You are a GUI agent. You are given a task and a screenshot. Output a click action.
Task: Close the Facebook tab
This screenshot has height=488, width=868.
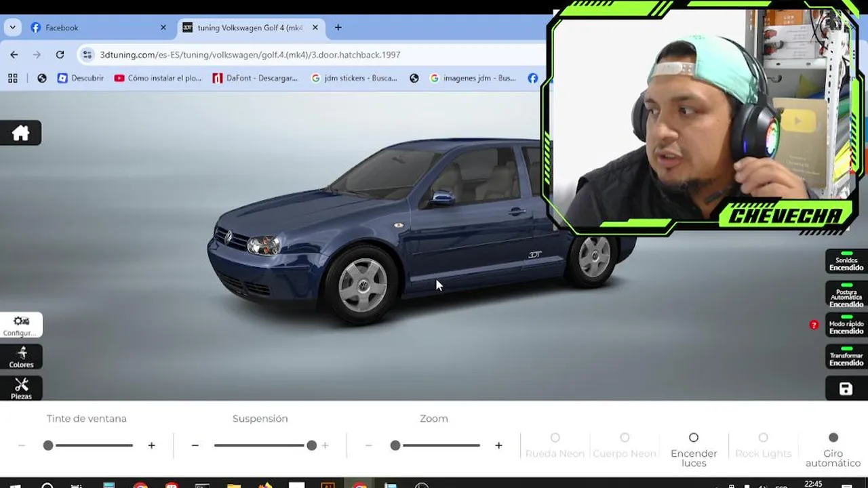163,28
